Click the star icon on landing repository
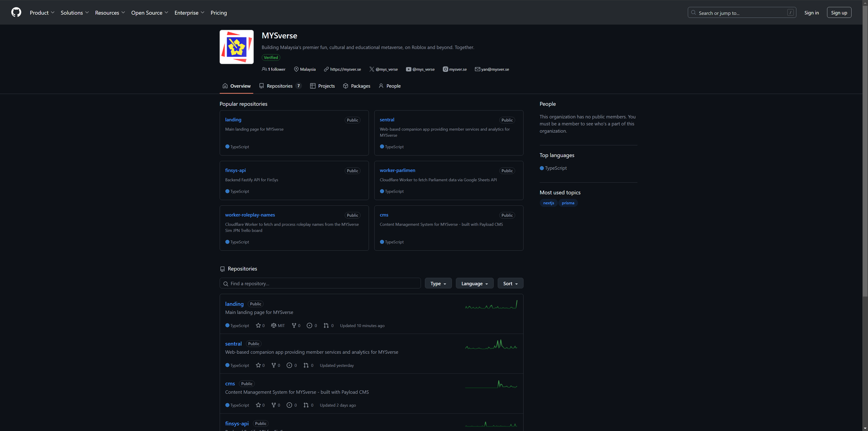 pos(258,326)
